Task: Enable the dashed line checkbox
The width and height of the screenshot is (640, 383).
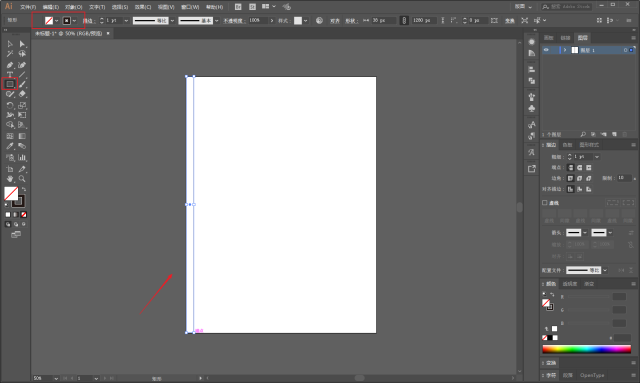Action: click(544, 203)
